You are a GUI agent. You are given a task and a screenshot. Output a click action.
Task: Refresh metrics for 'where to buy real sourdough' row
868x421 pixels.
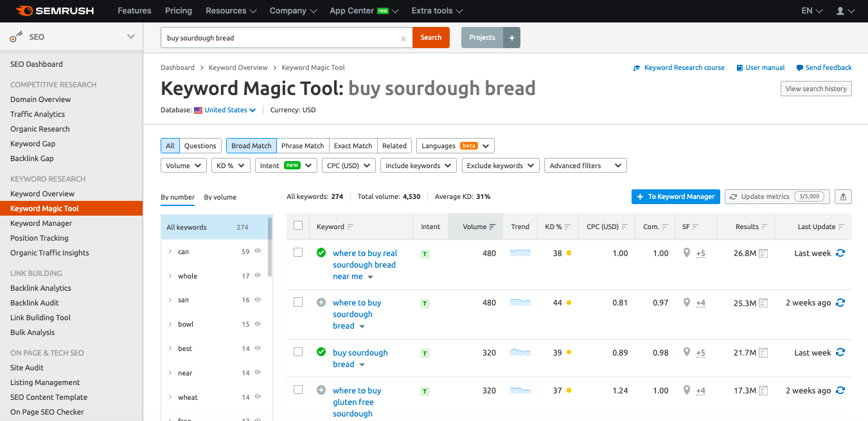(840, 253)
